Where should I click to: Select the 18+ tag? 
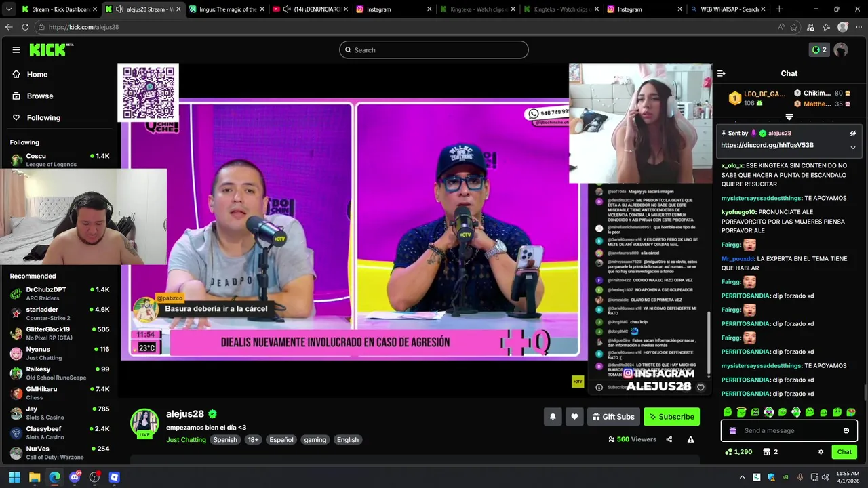253,439
